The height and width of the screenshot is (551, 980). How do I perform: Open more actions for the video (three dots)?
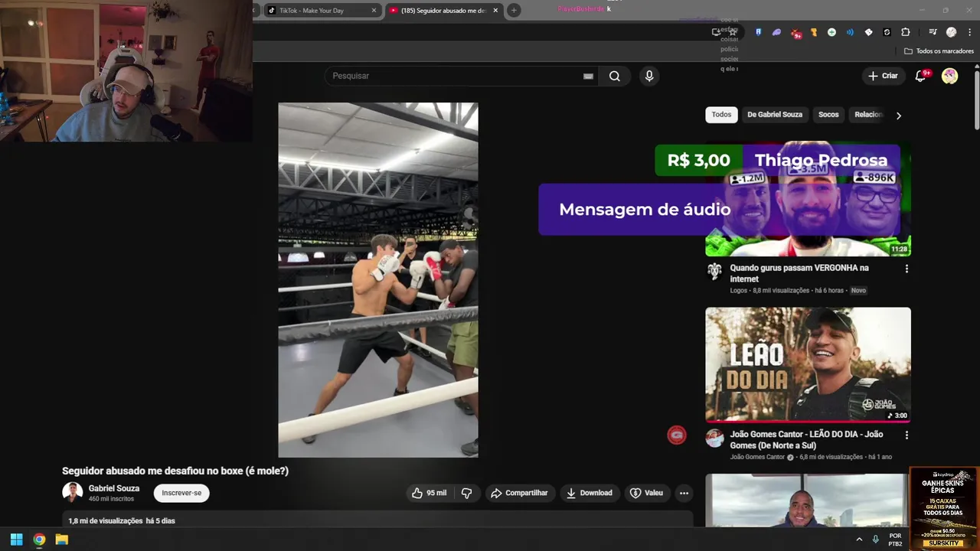[684, 493]
